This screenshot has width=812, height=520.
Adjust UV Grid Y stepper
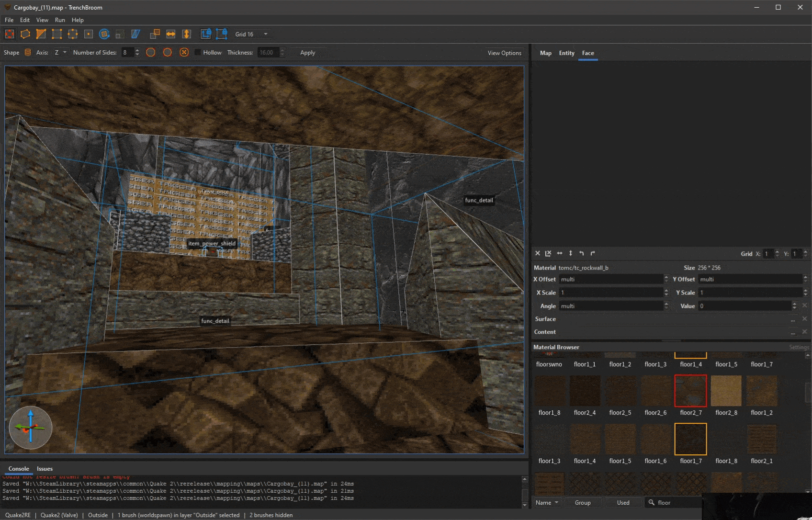tap(806, 254)
